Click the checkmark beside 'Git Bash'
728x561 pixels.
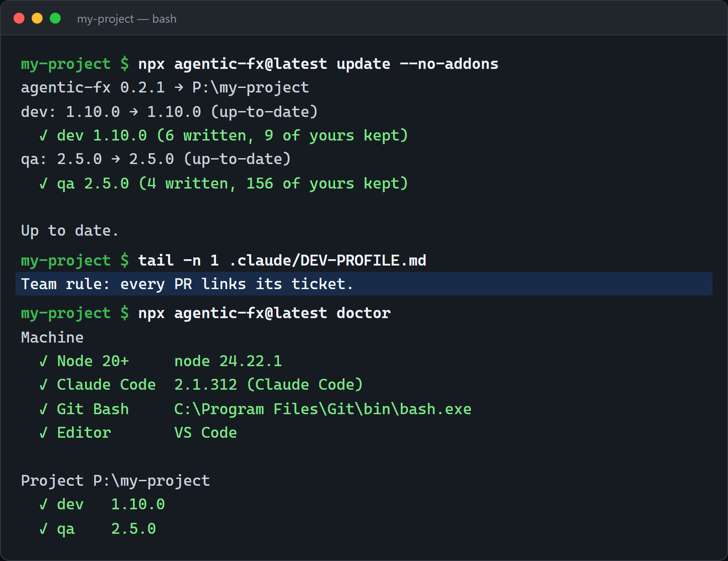coord(43,409)
